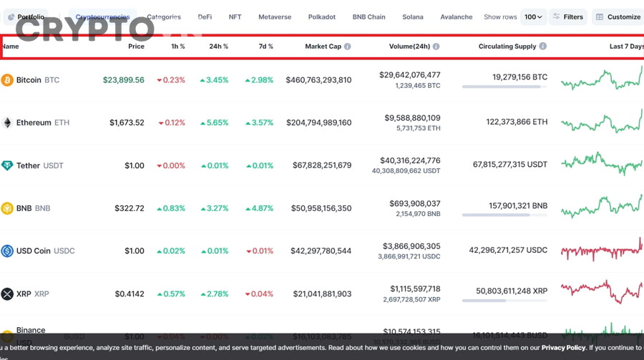The width and height of the screenshot is (644, 360).
Task: Sort by Volume(24h) header text
Action: coord(409,47)
